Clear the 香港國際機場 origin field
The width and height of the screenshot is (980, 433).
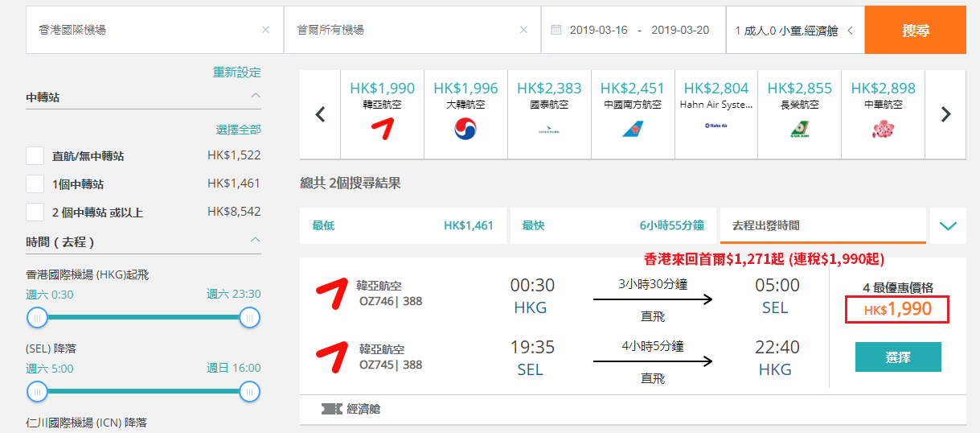(265, 30)
